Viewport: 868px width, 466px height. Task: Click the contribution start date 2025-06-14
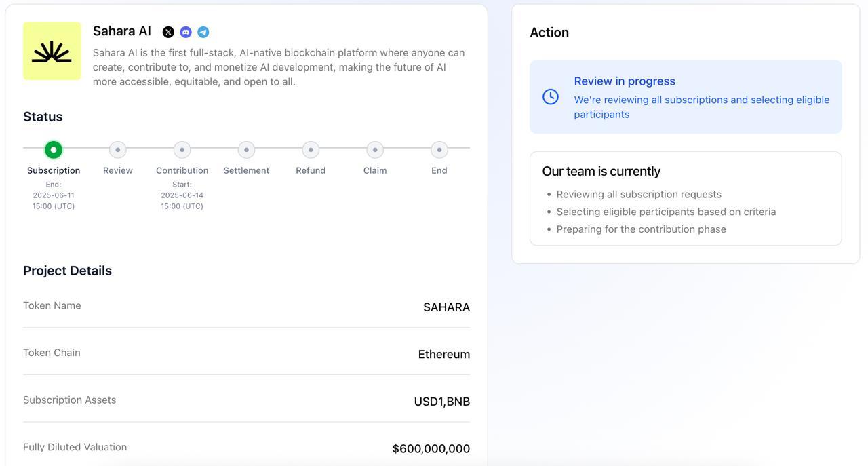(182, 195)
